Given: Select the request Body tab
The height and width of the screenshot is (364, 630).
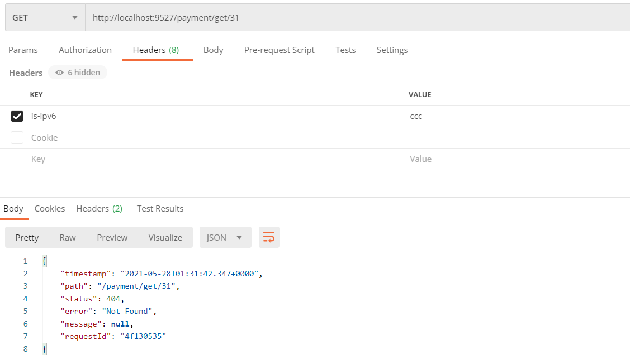Looking at the screenshot, I should [x=213, y=50].
